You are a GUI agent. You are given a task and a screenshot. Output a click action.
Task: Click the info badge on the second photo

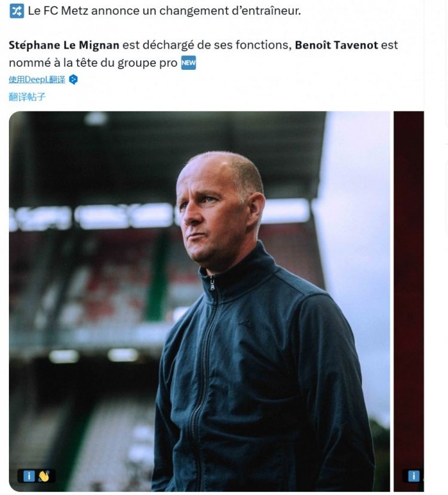(x=413, y=476)
